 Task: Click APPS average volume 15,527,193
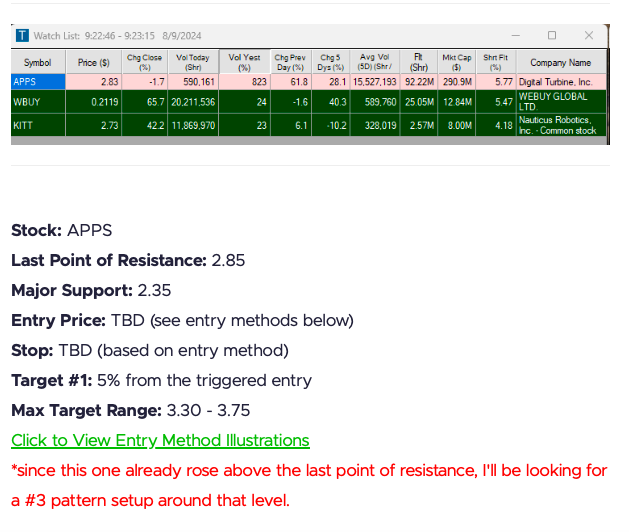point(375,82)
